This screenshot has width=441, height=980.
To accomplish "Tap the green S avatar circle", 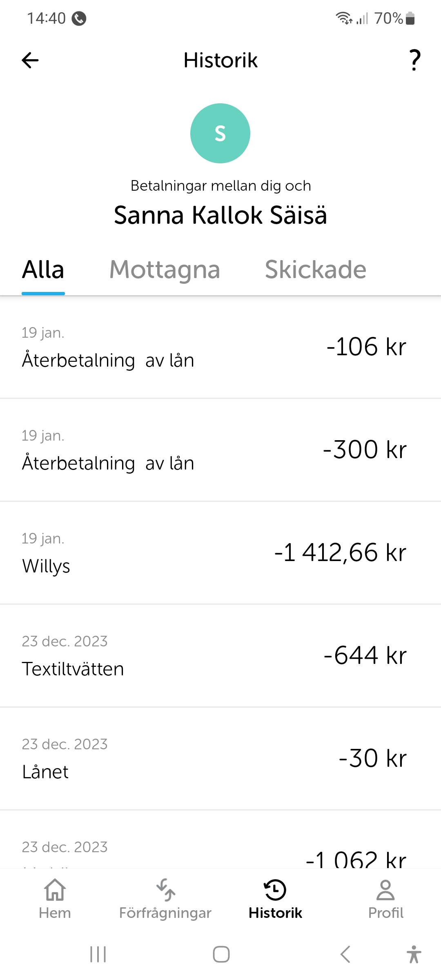I will 220,133.
